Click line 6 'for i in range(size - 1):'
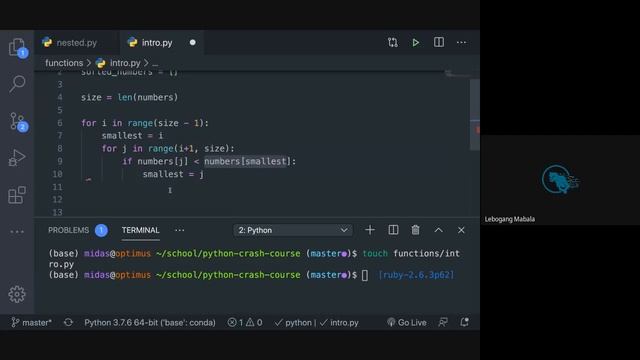This screenshot has width=640, height=360. click(x=145, y=123)
